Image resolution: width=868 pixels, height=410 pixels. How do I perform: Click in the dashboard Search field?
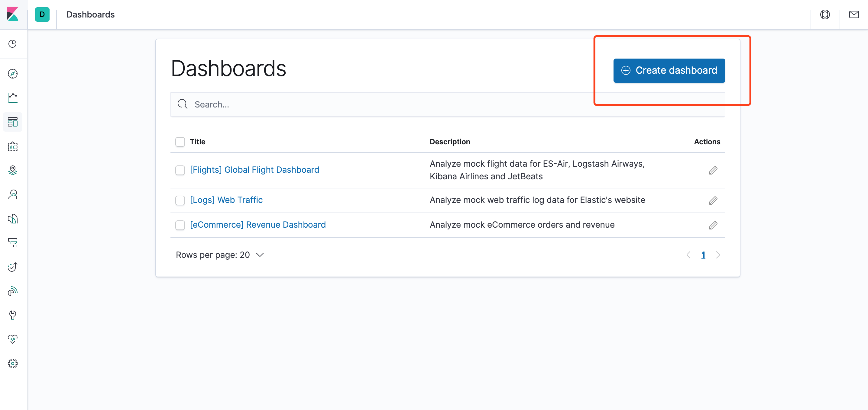click(x=448, y=104)
